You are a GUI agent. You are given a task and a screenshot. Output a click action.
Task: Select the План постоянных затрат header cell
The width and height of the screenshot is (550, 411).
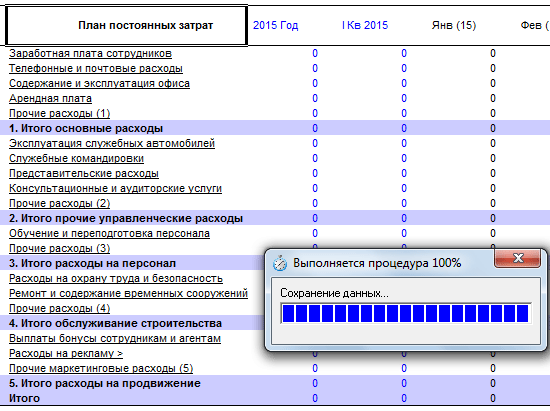coord(127,25)
